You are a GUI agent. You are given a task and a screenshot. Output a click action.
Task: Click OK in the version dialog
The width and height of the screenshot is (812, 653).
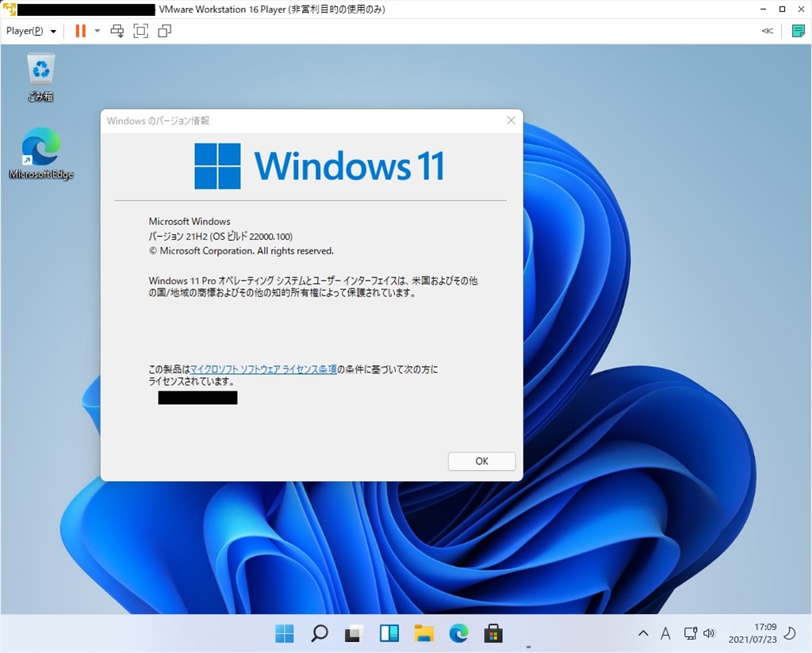coord(481,461)
